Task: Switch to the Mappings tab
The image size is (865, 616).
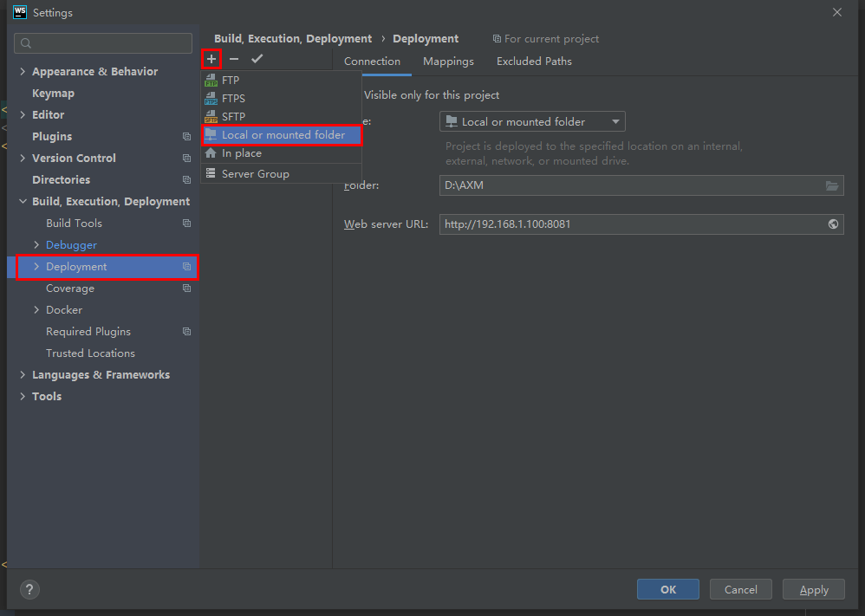Action: click(448, 61)
